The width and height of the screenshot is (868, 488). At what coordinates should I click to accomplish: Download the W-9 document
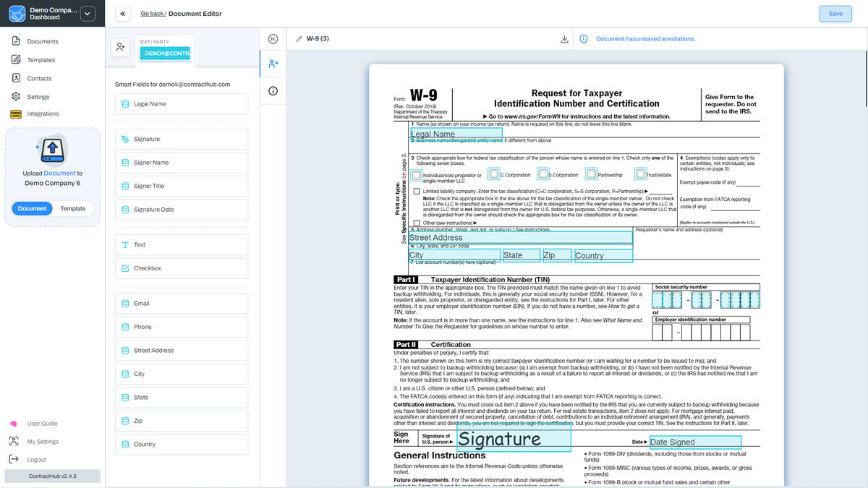pos(565,39)
